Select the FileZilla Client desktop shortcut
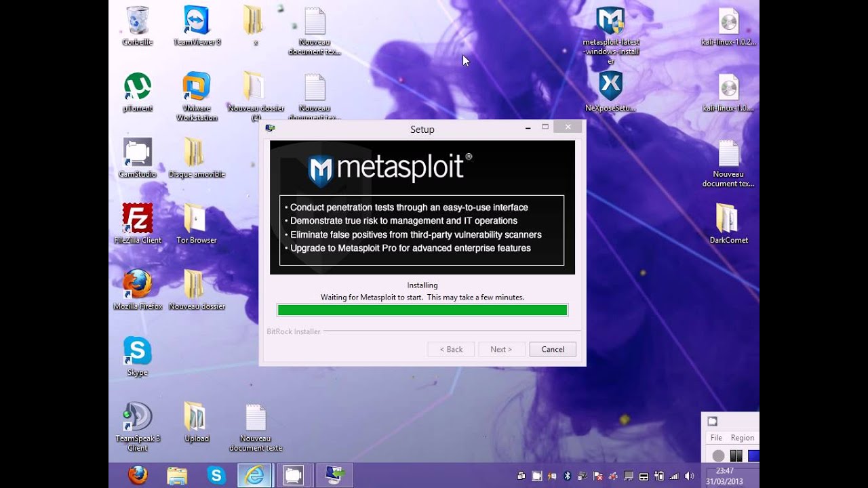The width and height of the screenshot is (868, 488). [x=138, y=224]
